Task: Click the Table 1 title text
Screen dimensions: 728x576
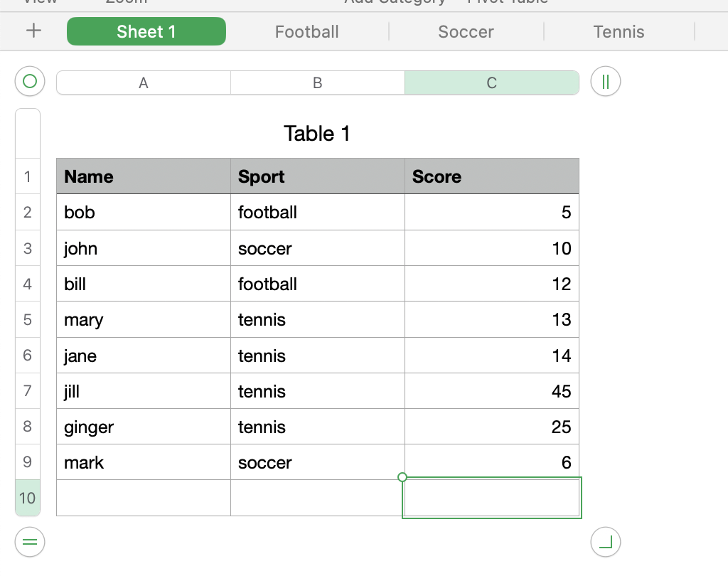Action: (317, 134)
